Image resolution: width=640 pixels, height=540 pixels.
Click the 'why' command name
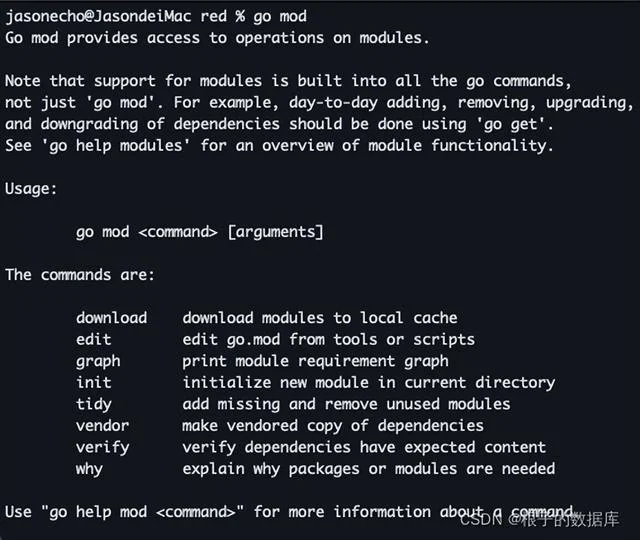click(89, 468)
